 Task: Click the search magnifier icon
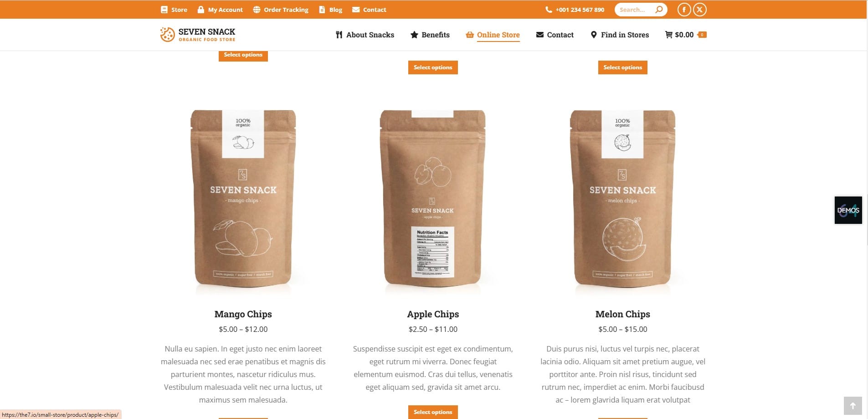coord(659,10)
